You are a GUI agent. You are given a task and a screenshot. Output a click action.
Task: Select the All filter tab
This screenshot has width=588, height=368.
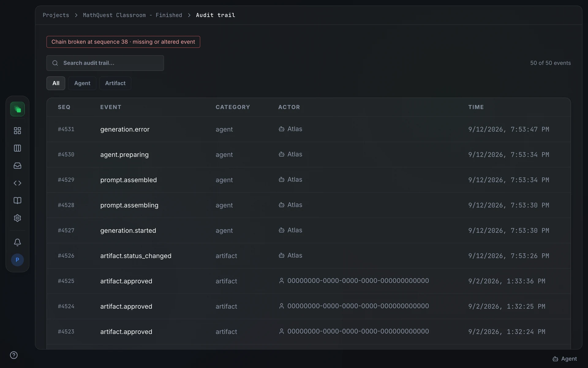click(x=56, y=83)
